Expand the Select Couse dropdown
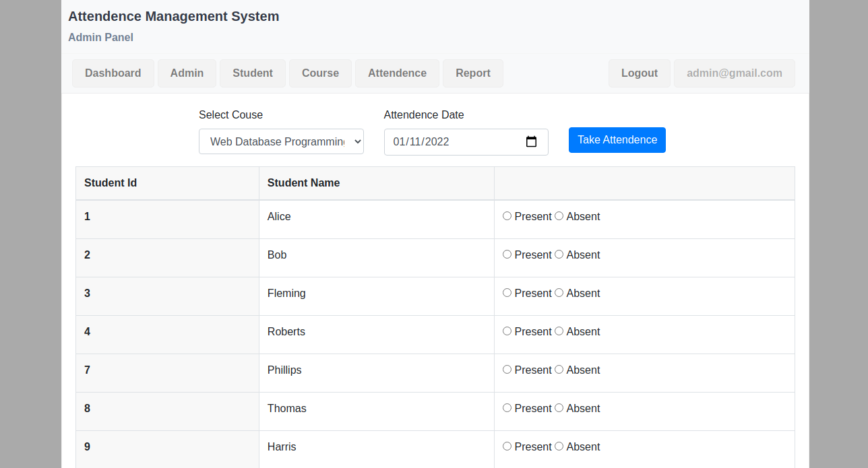868x468 pixels. 281,141
